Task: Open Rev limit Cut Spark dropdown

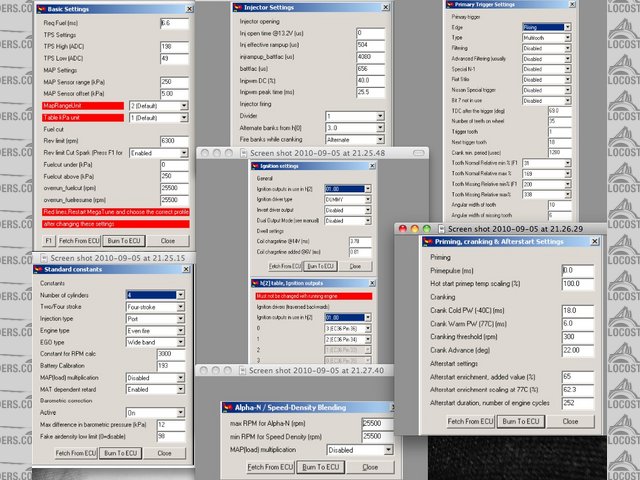Action: 184,153
